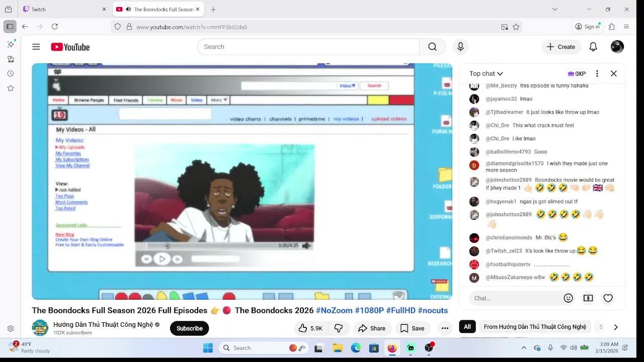Select the Boondocks Full Season tab

click(158, 9)
